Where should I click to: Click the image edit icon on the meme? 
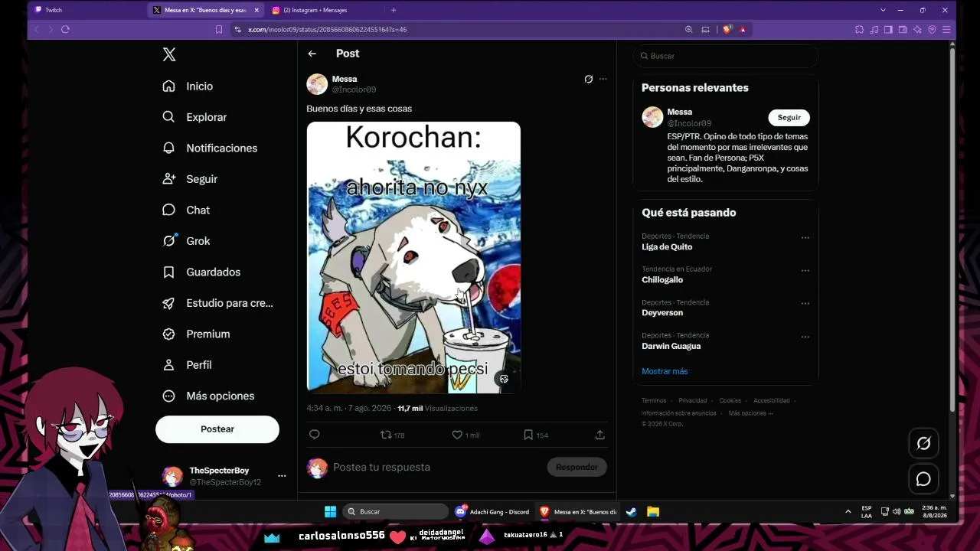504,379
